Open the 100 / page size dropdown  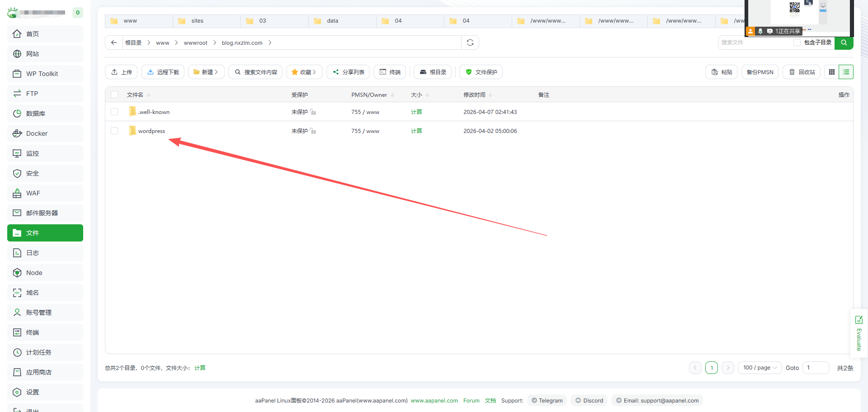point(759,368)
